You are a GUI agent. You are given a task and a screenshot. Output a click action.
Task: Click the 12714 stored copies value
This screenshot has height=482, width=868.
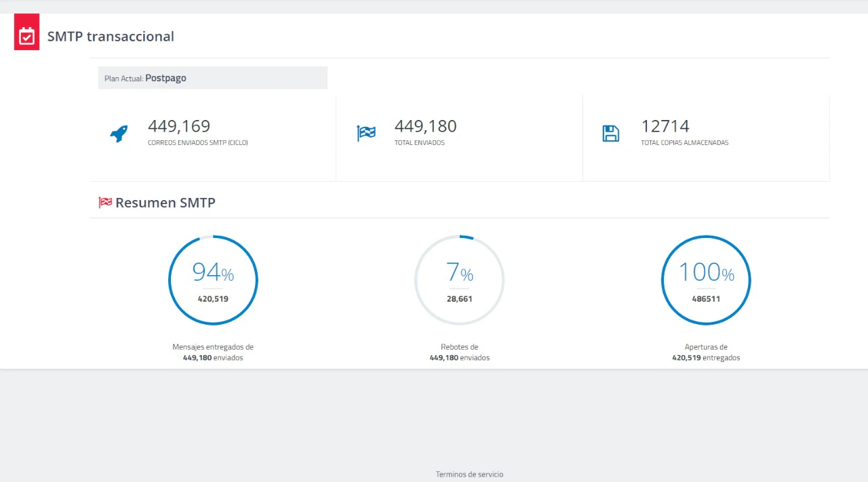665,126
